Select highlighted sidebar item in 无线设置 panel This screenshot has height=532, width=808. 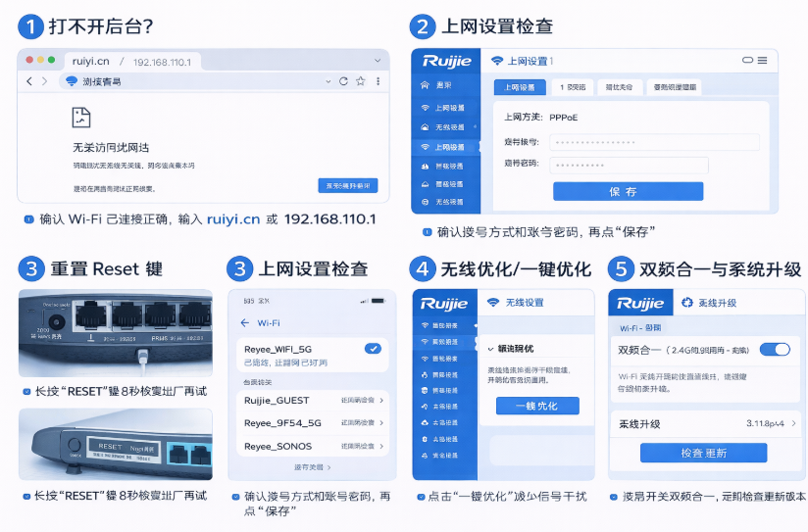[x=446, y=342]
